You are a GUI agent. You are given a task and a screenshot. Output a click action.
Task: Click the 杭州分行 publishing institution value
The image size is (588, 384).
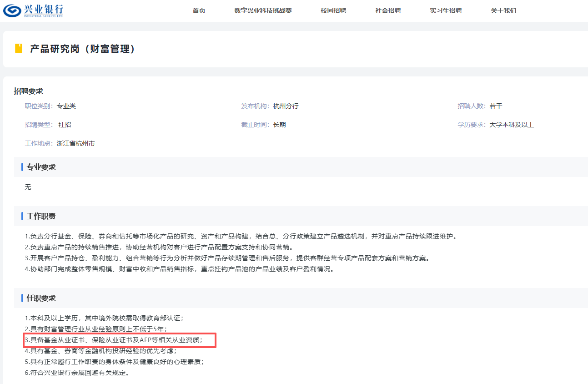point(286,106)
